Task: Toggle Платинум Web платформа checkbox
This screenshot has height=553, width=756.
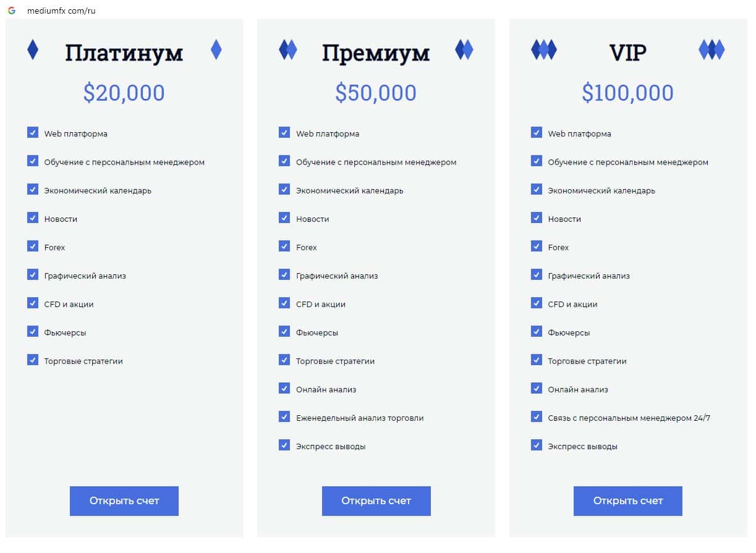Action: 33,133
